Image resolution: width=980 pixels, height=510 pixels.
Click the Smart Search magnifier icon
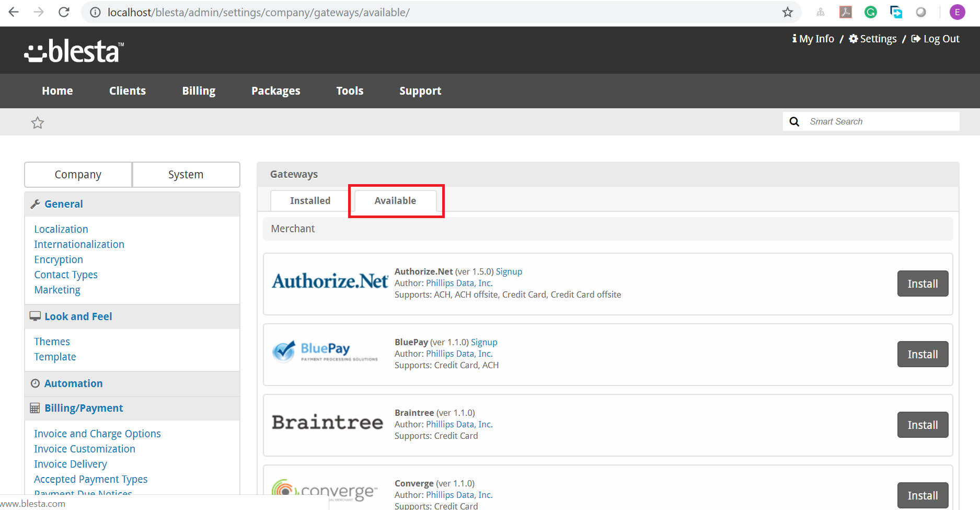(x=794, y=121)
